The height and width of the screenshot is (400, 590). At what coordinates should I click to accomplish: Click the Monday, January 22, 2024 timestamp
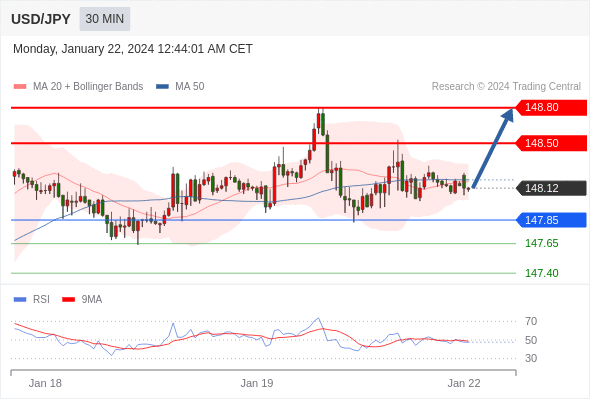point(133,49)
